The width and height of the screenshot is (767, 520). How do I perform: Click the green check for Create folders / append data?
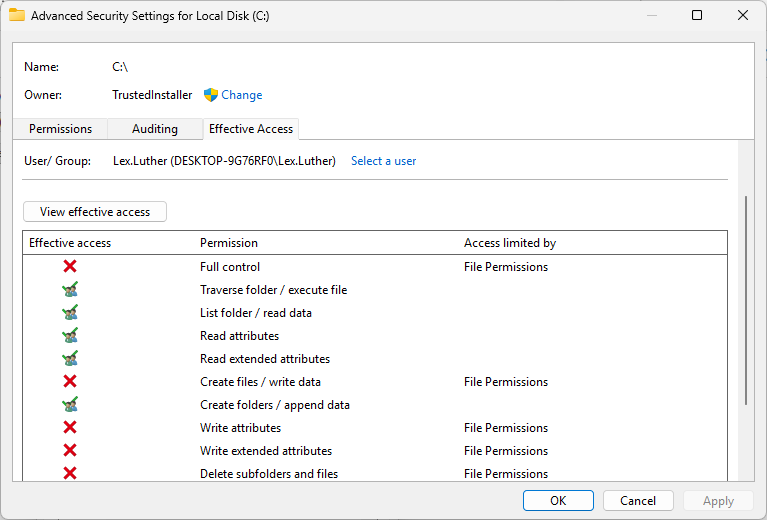coord(70,405)
